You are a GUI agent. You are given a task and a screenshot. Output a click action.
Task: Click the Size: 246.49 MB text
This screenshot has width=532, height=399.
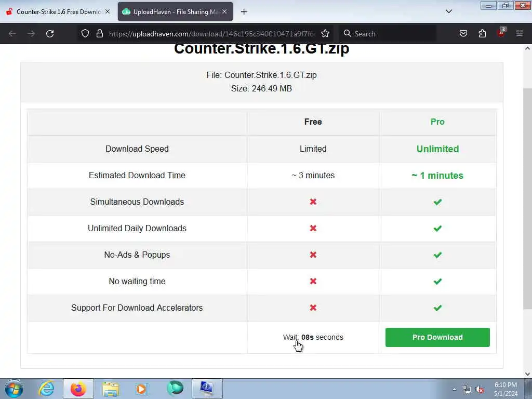tap(261, 88)
